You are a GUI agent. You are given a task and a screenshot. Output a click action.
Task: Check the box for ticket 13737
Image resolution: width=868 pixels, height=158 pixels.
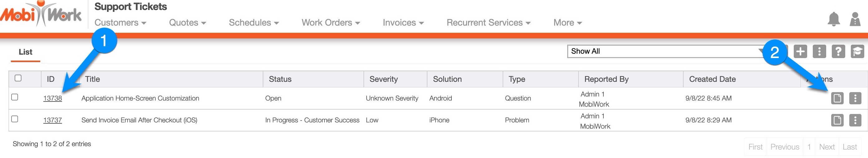pos(15,119)
